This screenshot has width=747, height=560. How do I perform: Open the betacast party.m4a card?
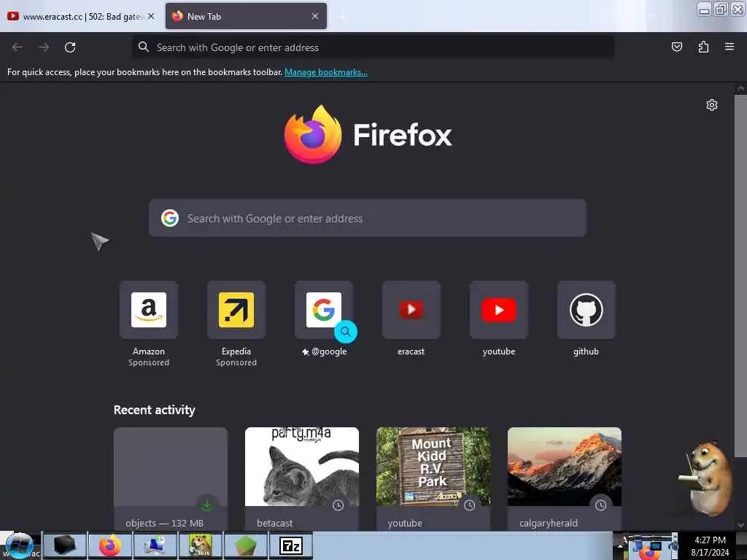302,478
